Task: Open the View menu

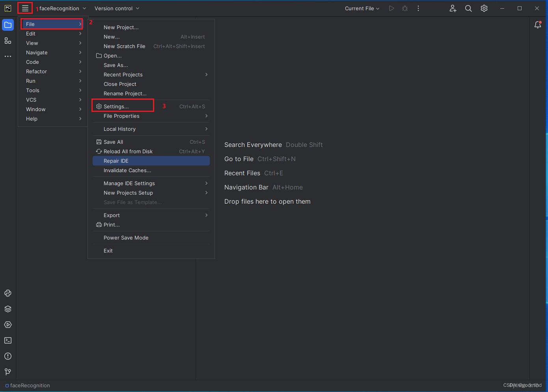Action: point(52,43)
